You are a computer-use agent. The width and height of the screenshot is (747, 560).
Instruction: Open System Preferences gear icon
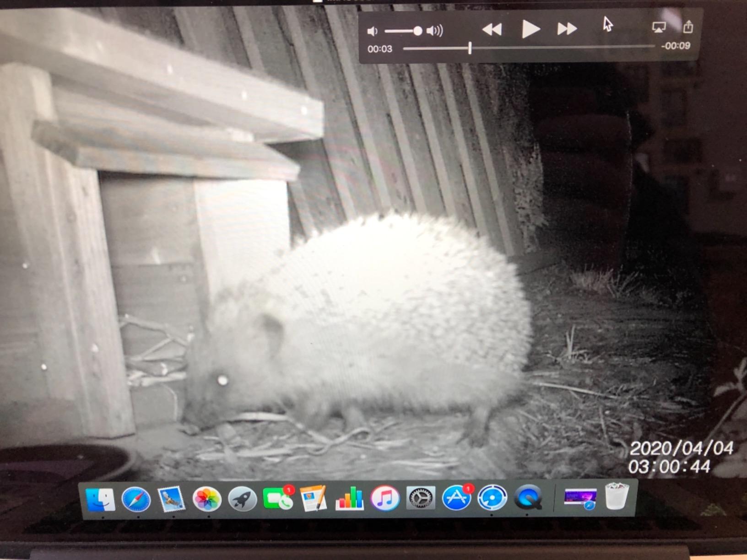tap(421, 498)
